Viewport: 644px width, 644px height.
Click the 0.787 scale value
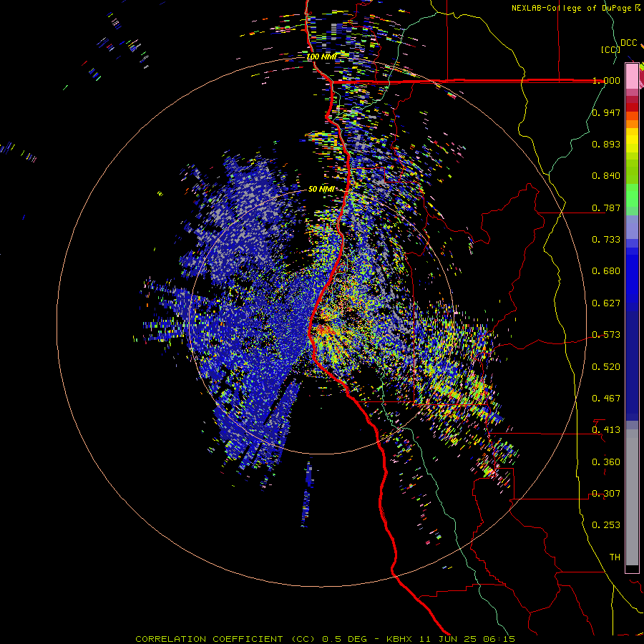(x=606, y=208)
